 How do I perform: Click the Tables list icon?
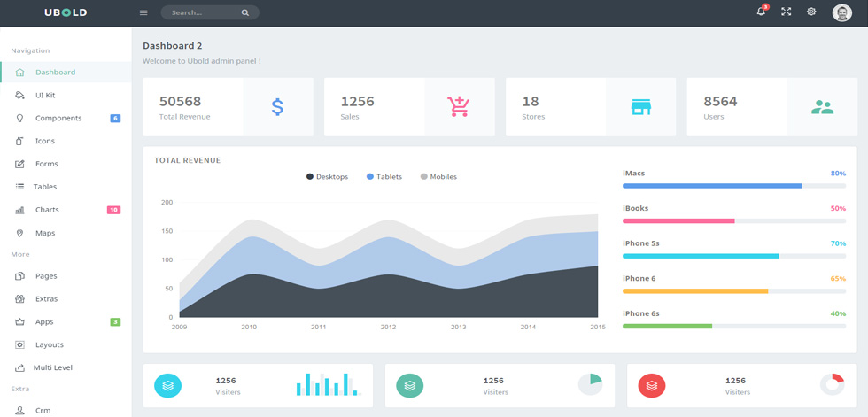tap(19, 187)
